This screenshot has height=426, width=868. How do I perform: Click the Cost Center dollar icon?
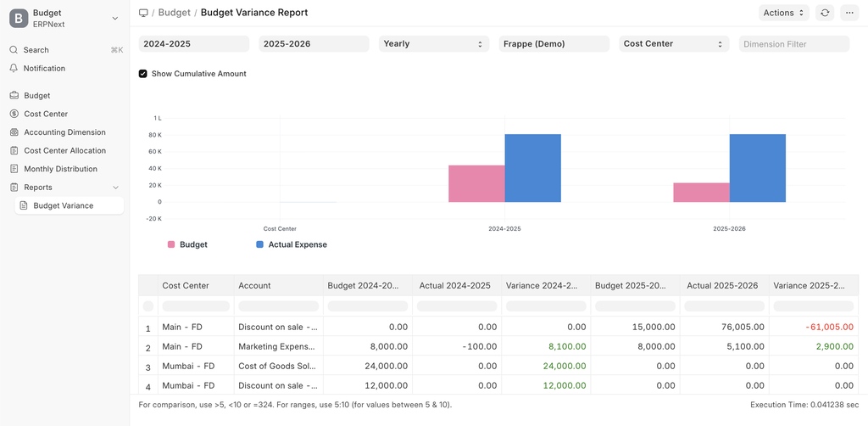[x=14, y=114]
